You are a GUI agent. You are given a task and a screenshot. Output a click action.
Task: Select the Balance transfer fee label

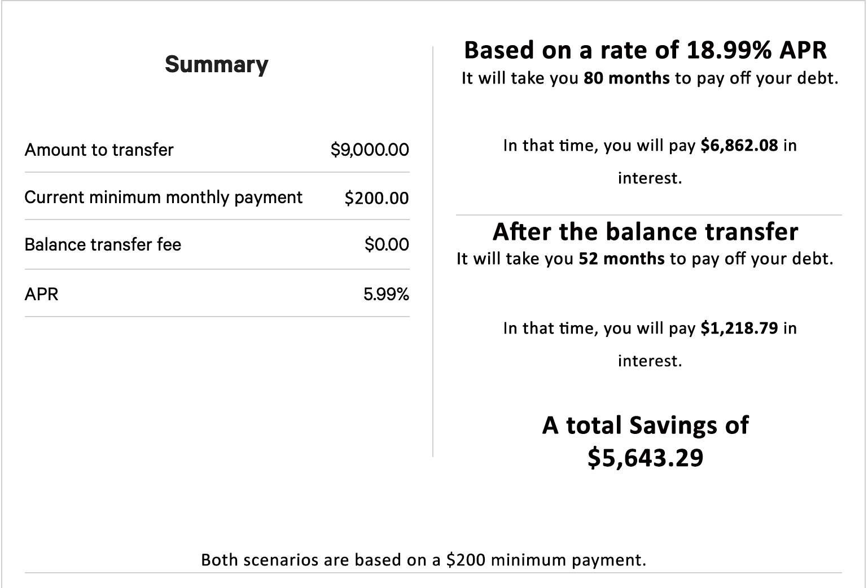103,244
